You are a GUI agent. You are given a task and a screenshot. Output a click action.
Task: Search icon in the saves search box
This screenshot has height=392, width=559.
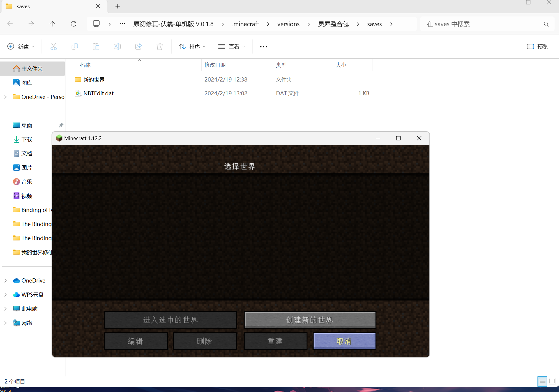tap(546, 24)
